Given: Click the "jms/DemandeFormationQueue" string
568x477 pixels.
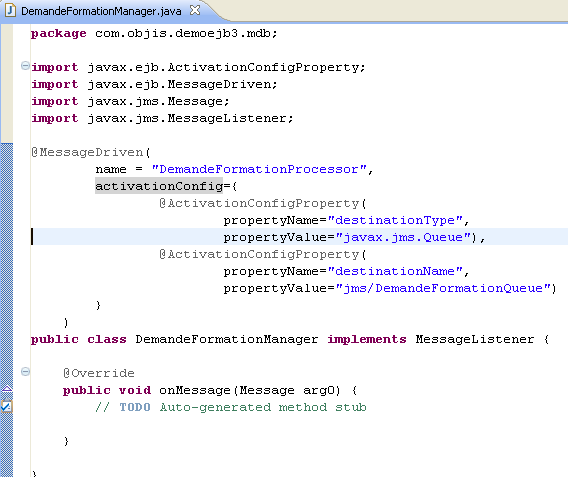Looking at the screenshot, I should pos(443,288).
